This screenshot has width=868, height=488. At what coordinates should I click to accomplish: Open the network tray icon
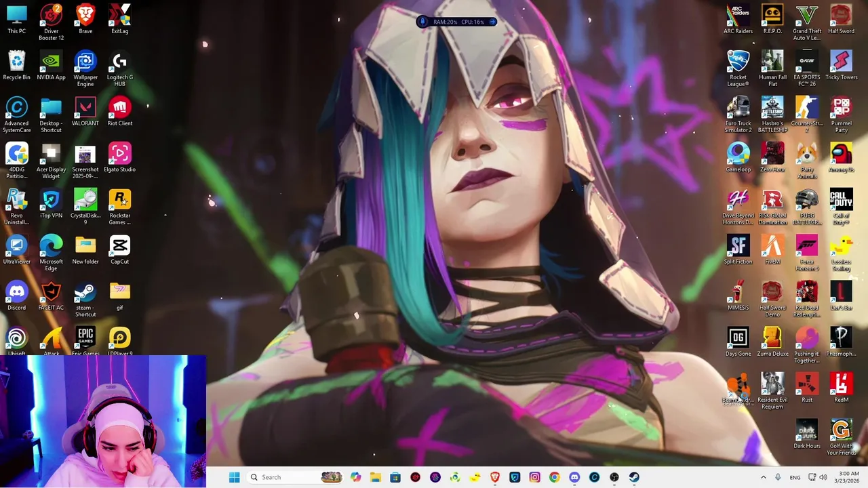pyautogui.click(x=812, y=477)
